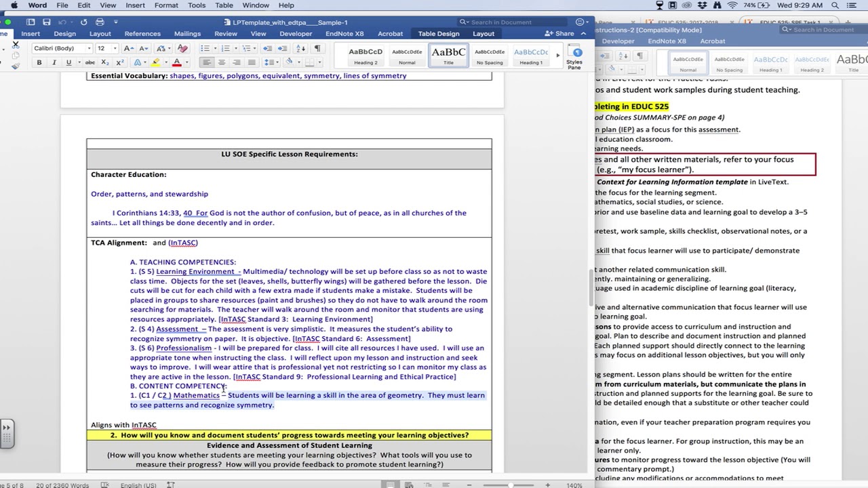This screenshot has width=868, height=488.
Task: Click the Share button
Action: [x=559, y=34]
